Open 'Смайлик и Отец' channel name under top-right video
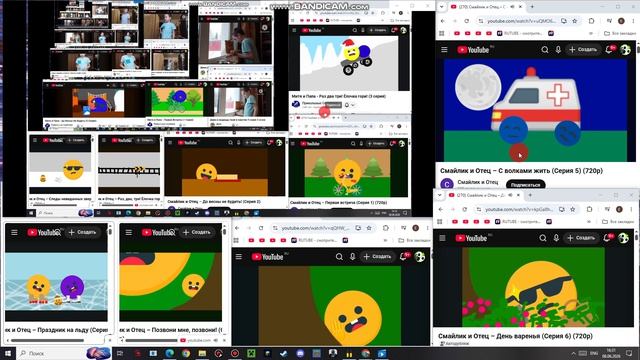Viewport: 640px width, 360px height. tap(478, 182)
